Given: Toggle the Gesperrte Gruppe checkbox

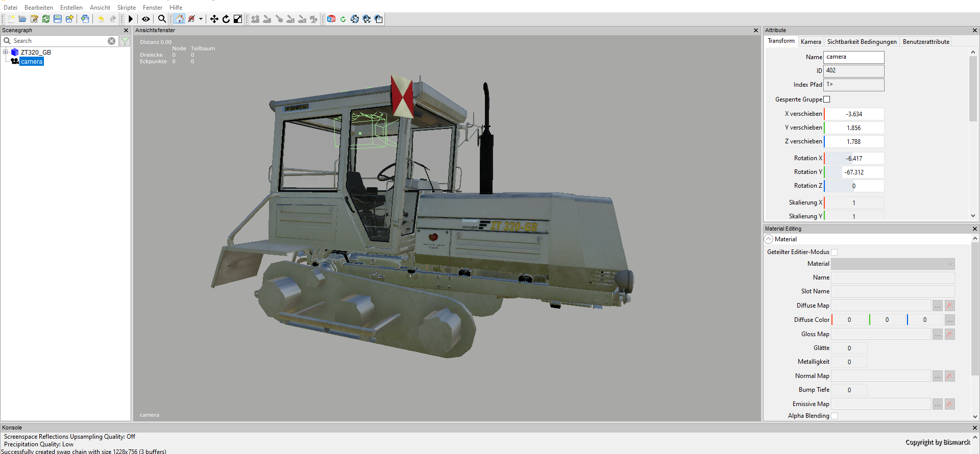Looking at the screenshot, I should pos(827,99).
